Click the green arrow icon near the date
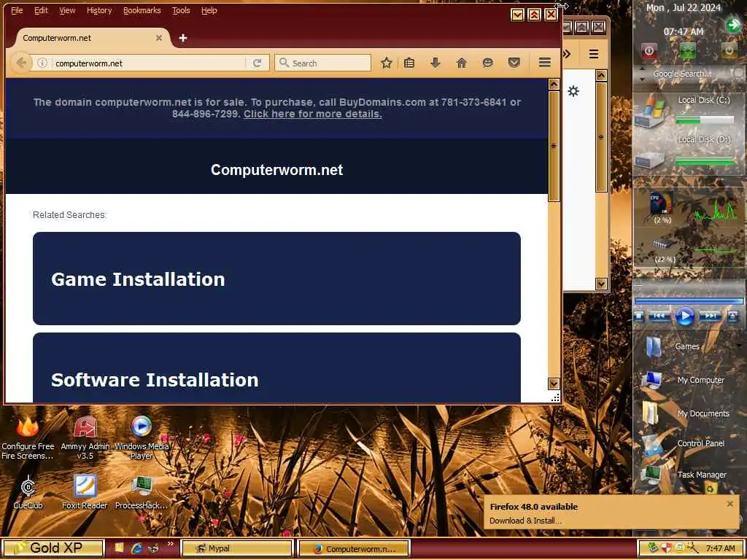This screenshot has width=747, height=560. point(733,25)
